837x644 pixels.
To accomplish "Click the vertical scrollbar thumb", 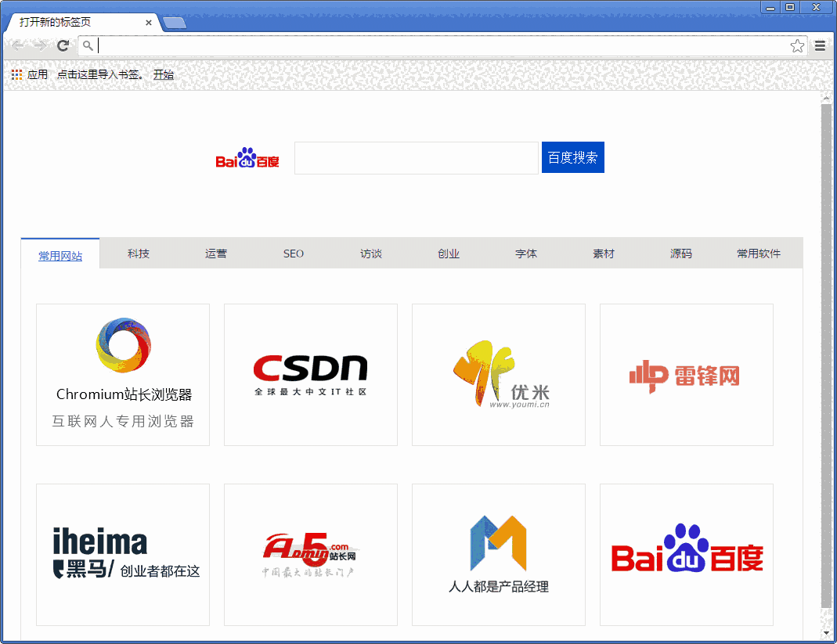I will (826, 355).
